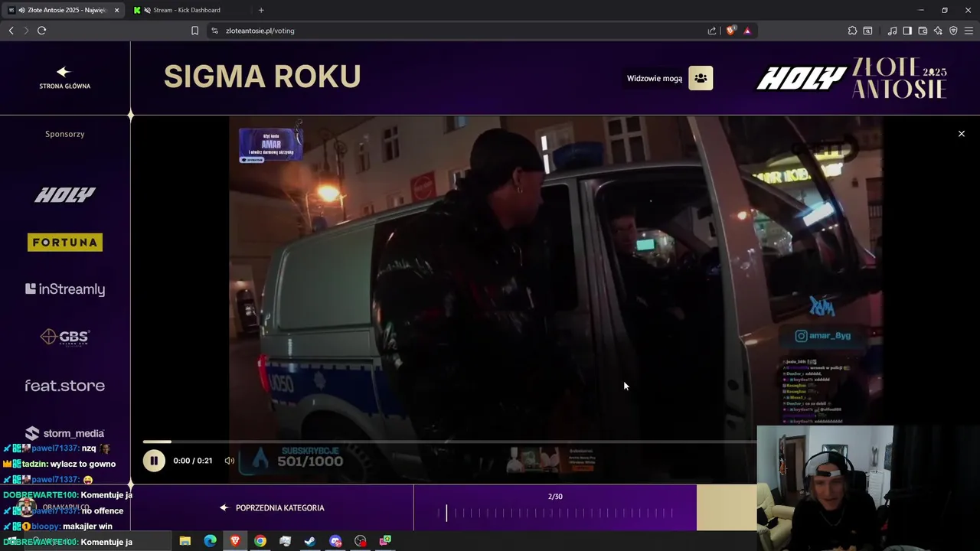Image resolution: width=980 pixels, height=551 pixels.
Task: Open OBS Studio from the taskbar
Action: pos(361,541)
